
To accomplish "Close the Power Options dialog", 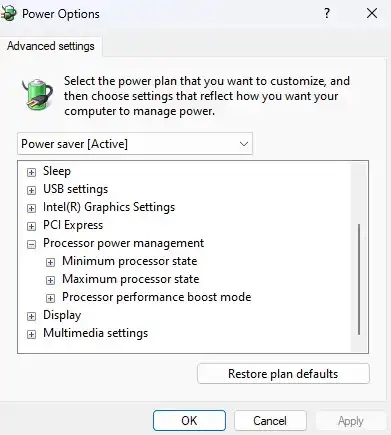I will click(372, 13).
